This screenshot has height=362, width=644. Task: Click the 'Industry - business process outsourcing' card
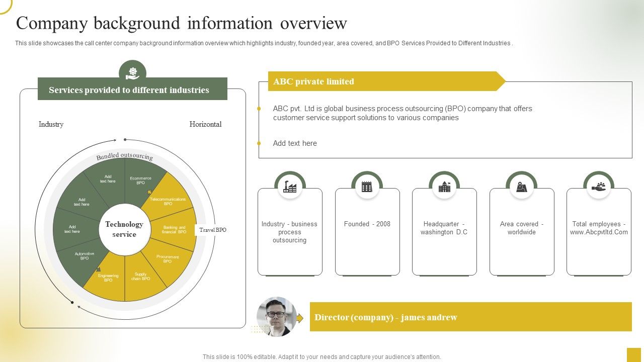tap(289, 232)
